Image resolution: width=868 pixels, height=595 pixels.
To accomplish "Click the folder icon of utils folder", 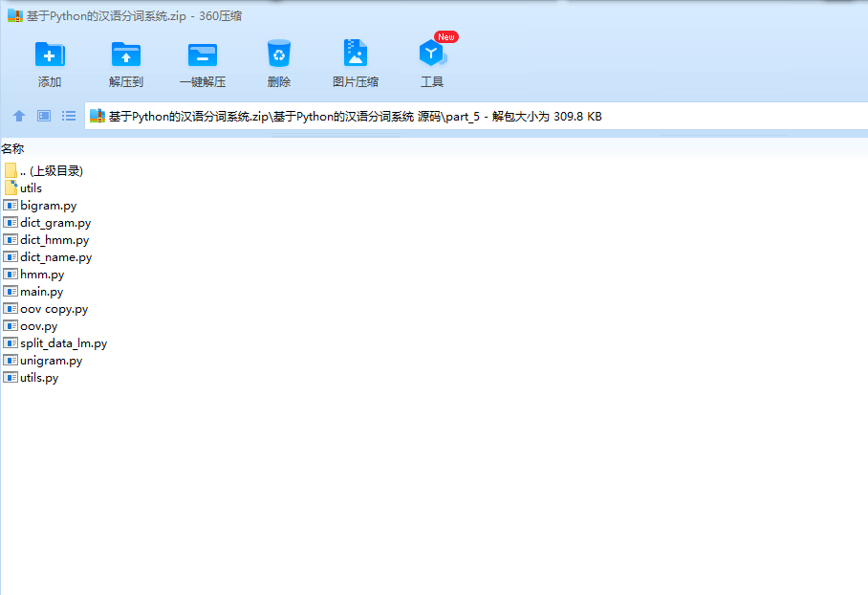I will pos(11,187).
